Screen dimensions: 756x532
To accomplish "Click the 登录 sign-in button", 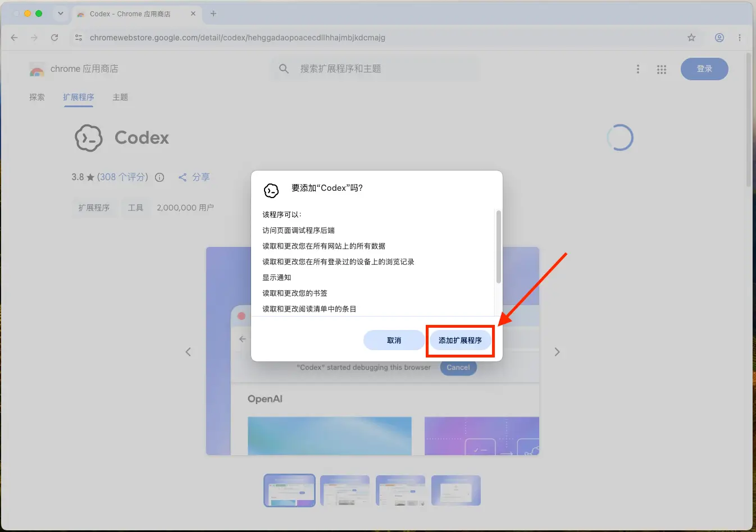I will 704,68.
